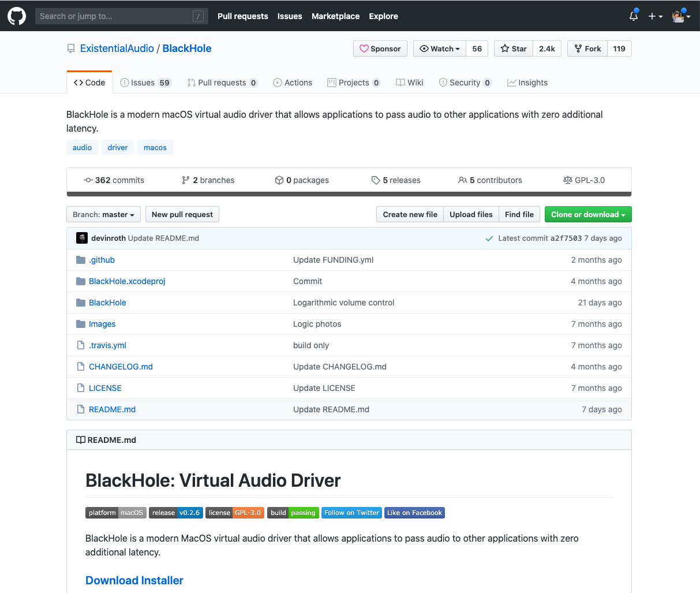Image resolution: width=700 pixels, height=593 pixels.
Task: Fork the repository
Action: point(587,49)
